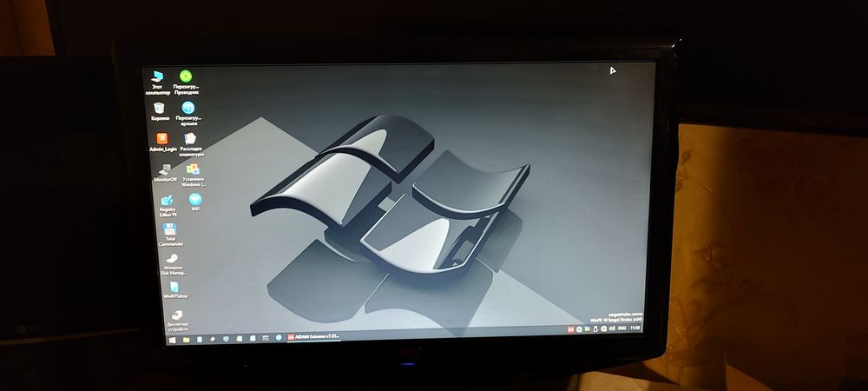Viewport: 868px width, 391px height.
Task: Click the red AIDA64 icon in the system tray
Action: [x=570, y=329]
